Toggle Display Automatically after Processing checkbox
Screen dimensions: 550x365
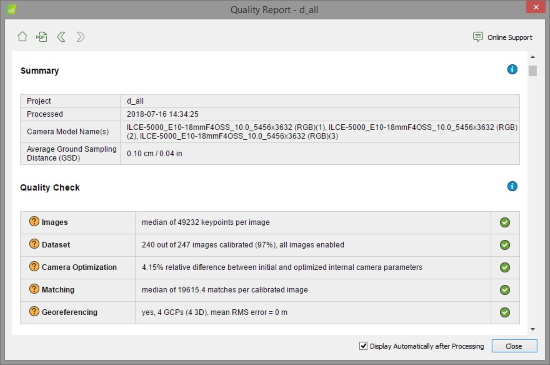pos(363,346)
